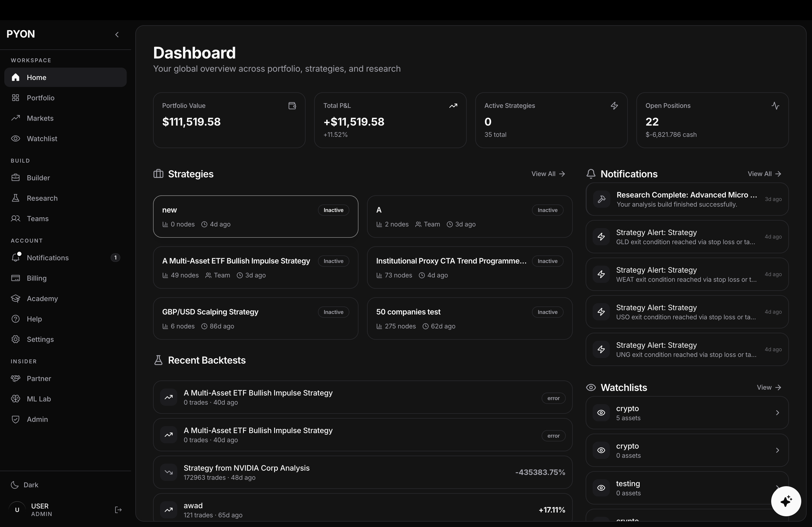The width and height of the screenshot is (812, 527).
Task: Click the Notifications bell icon in sidebar
Action: (15, 258)
